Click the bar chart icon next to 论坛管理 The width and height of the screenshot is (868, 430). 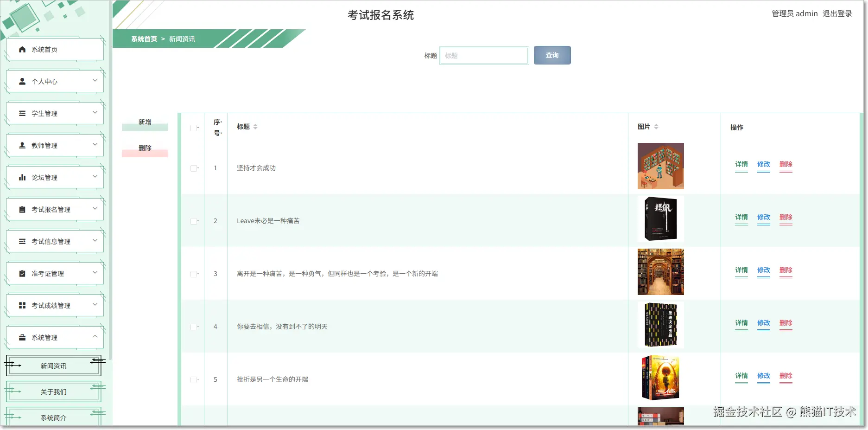click(22, 177)
